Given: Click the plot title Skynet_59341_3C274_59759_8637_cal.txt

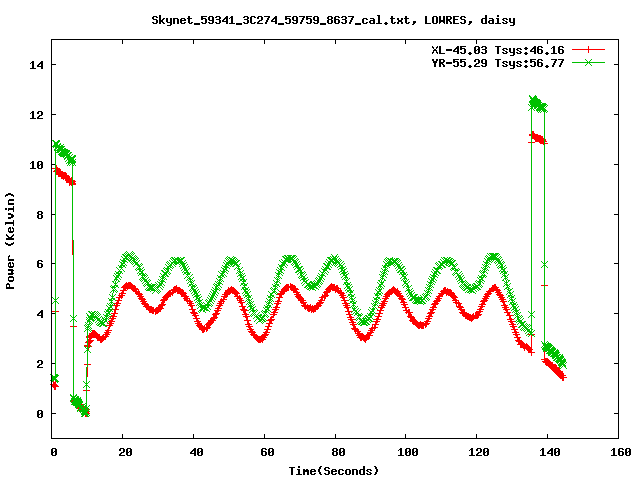Looking at the screenshot, I should 284,20.
